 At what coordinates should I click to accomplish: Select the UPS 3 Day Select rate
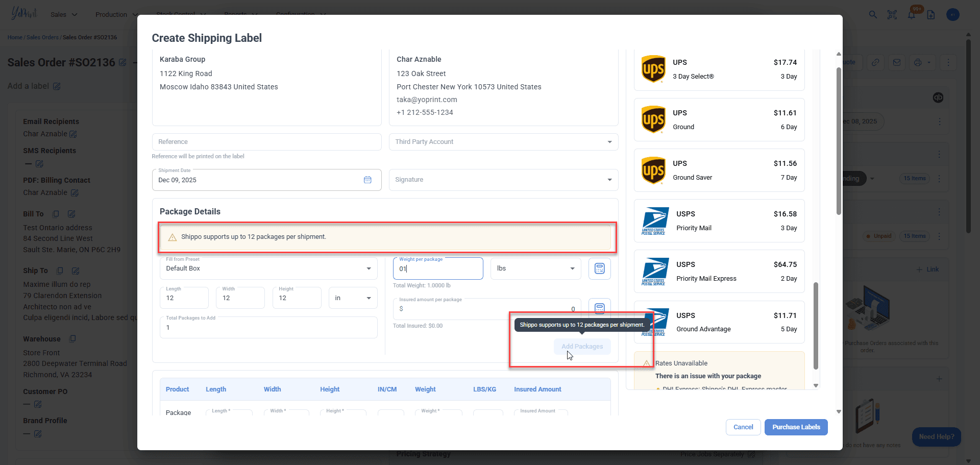[x=719, y=69]
